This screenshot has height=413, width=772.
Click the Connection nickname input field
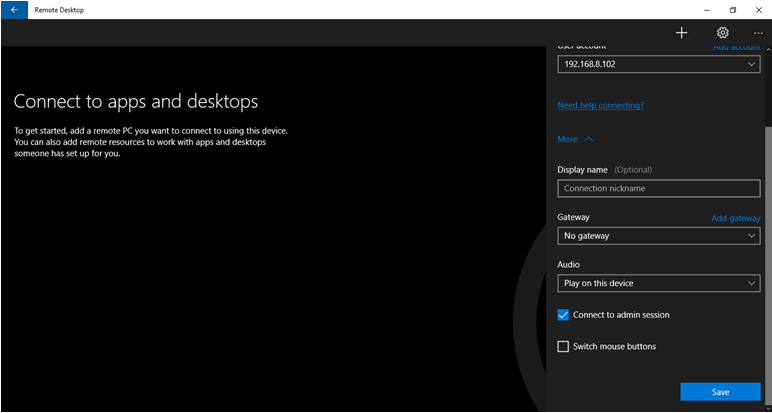pos(659,189)
